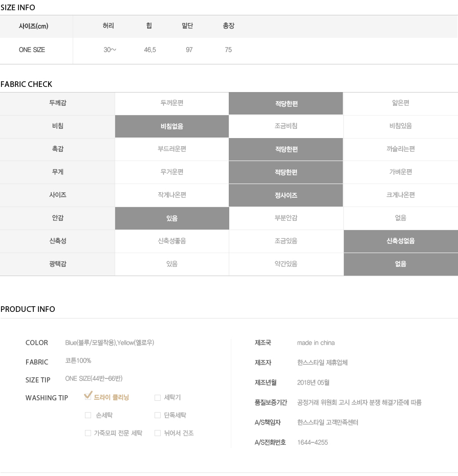
Task: Click the 신축성 row label
Action: coord(58,241)
